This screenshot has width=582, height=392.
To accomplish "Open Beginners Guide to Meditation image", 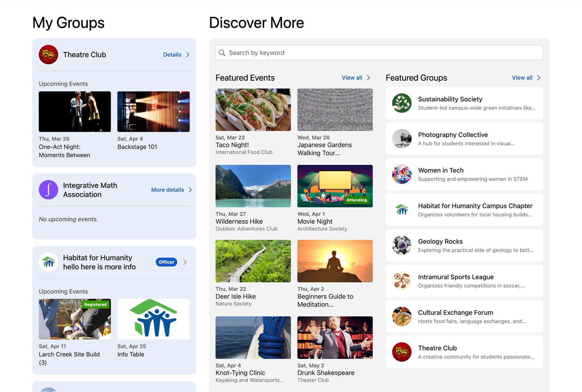I will point(335,261).
